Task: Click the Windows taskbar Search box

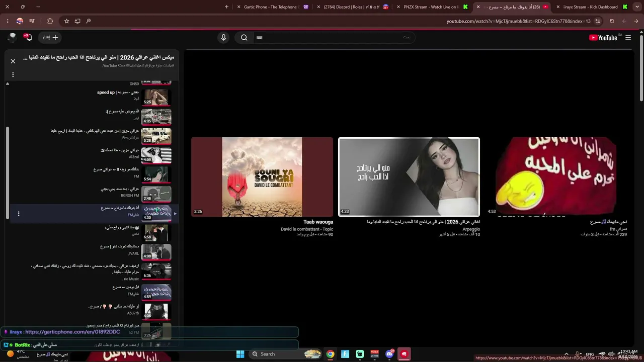Action: pos(285,354)
